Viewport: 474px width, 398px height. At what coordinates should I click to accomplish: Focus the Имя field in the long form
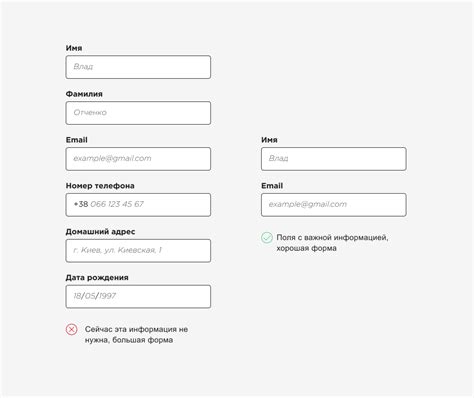[x=138, y=67]
